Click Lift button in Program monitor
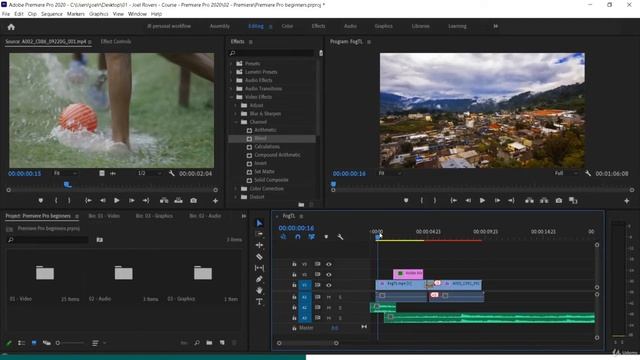 [529, 200]
